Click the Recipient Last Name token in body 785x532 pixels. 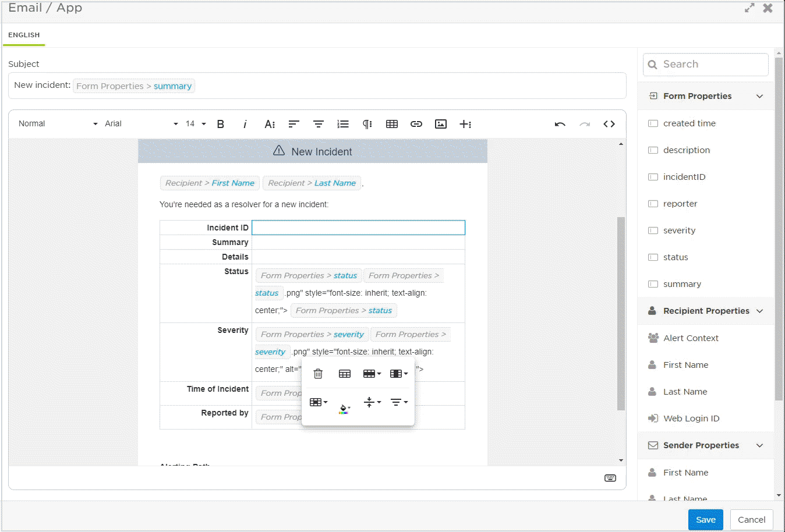click(312, 183)
